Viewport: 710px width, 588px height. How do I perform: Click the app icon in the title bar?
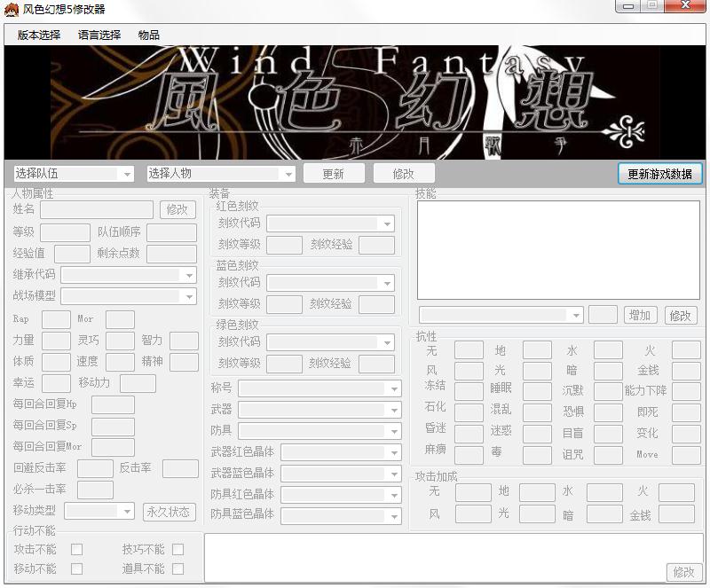[12, 10]
